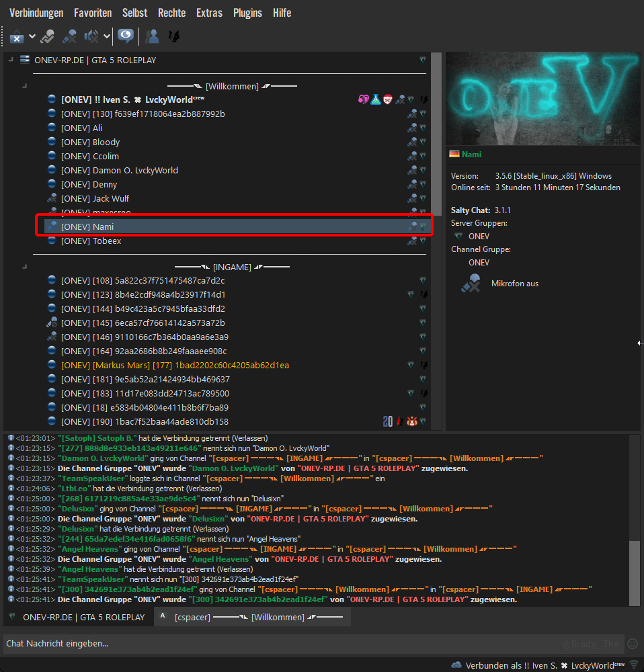The width and height of the screenshot is (644, 672).
Task: Click the black wolf plugin icon
Action: 173,36
